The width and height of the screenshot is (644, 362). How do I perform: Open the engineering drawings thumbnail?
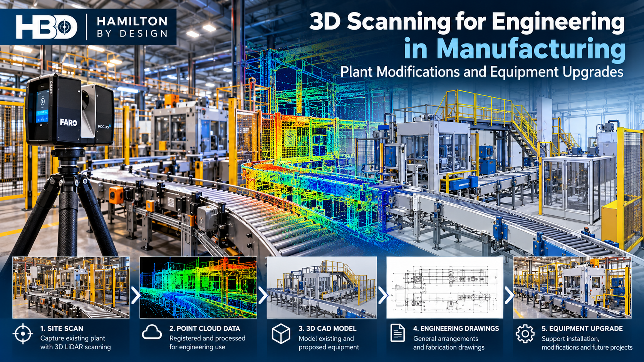pos(445,287)
